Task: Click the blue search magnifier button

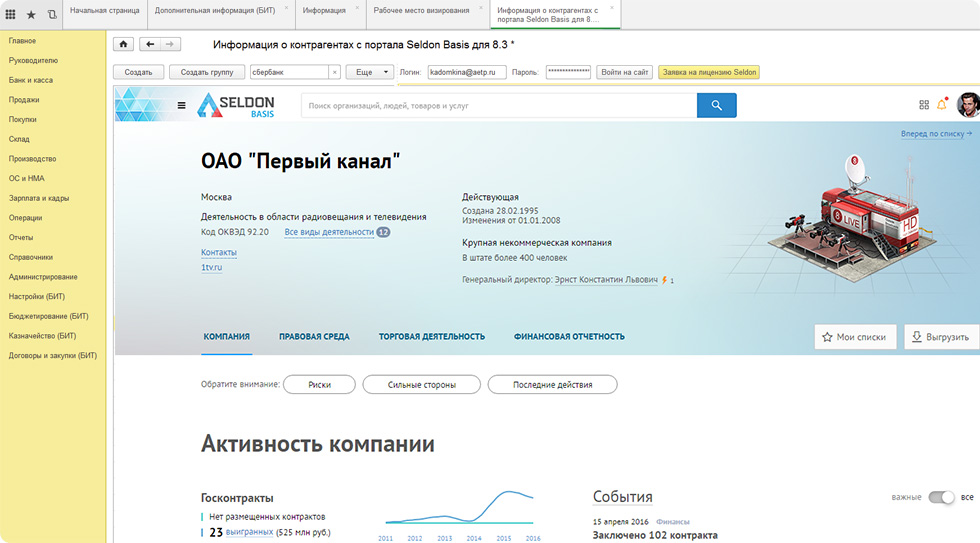Action: (716, 105)
